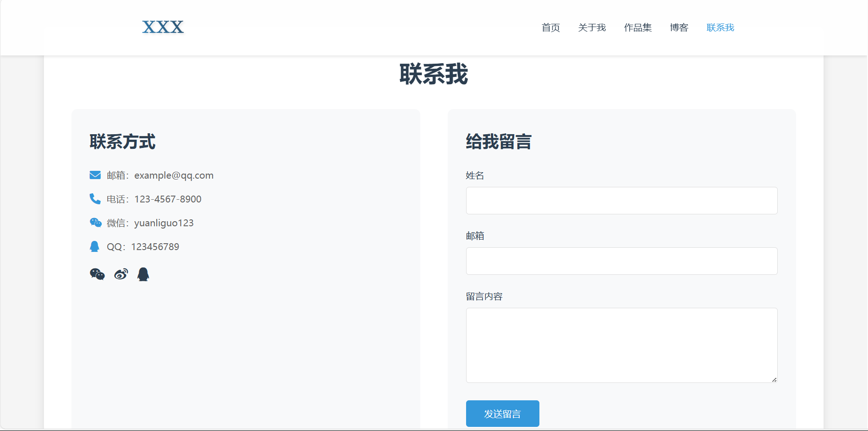Click the blue QQ penguin icon beside the QQ number
Viewport: 868px width, 431px height.
coord(94,246)
